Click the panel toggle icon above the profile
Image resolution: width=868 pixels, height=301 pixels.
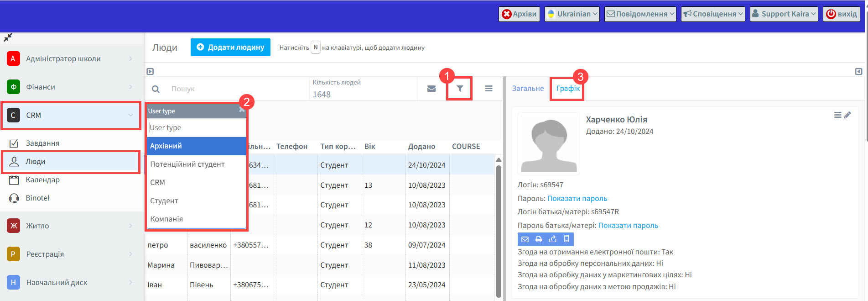point(858,71)
